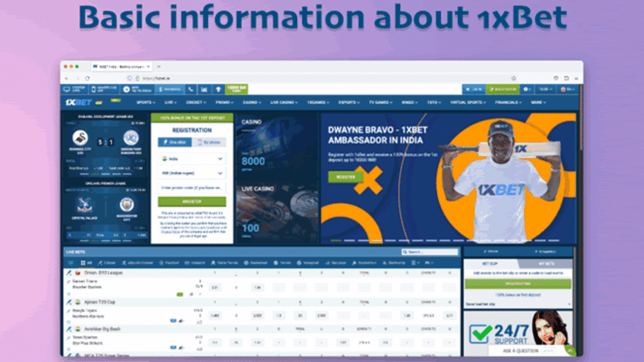Open the language selector dropdown

click(x=568, y=89)
